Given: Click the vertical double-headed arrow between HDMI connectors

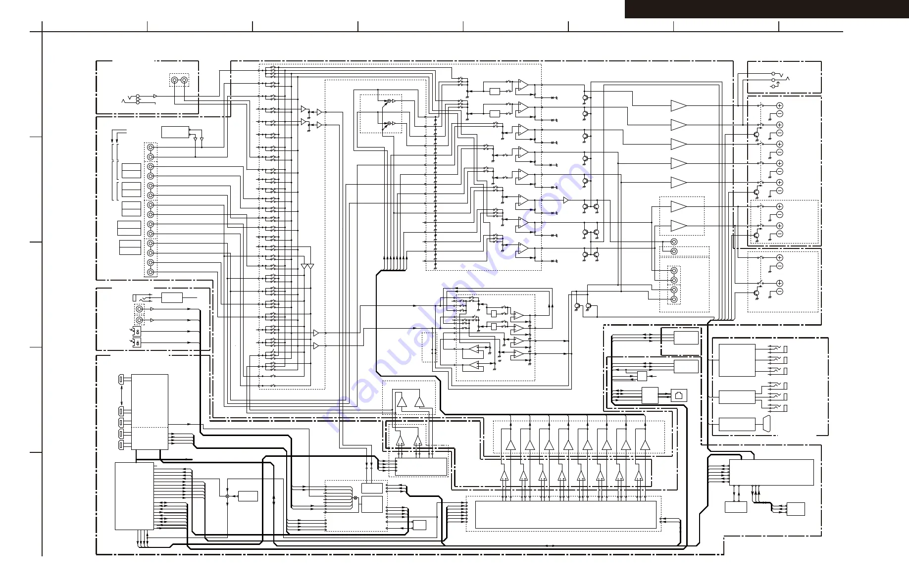Looking at the screenshot, I should pos(121,396).
